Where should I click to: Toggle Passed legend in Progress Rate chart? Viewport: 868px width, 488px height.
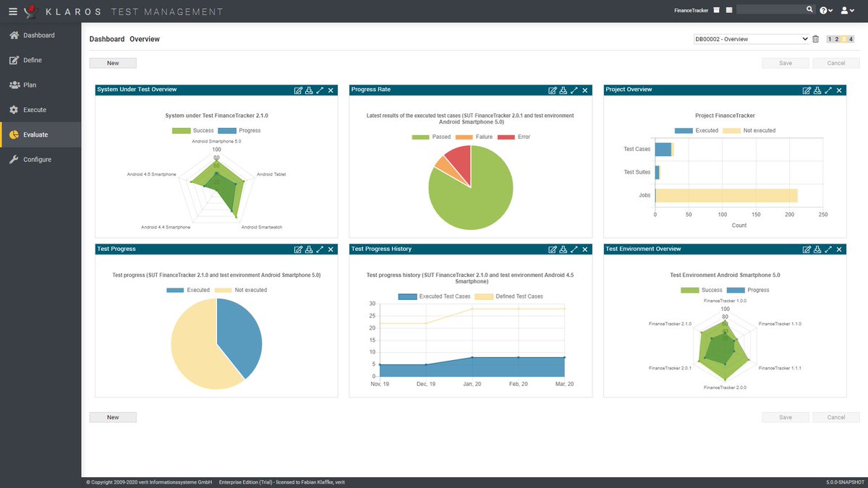click(431, 137)
